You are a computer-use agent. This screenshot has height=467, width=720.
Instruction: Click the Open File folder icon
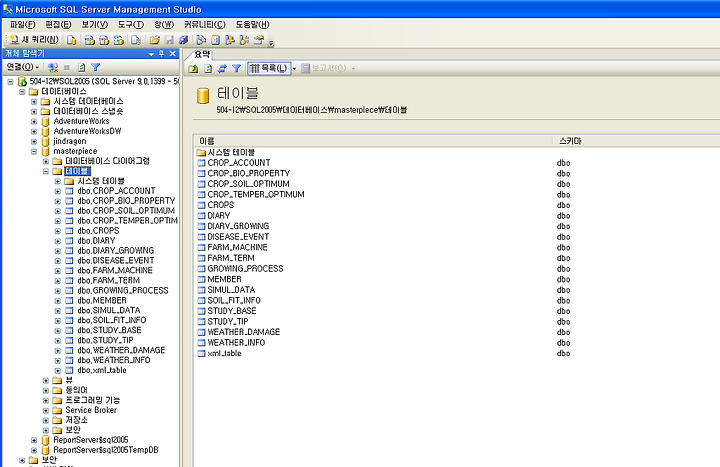pyautogui.click(x=155, y=40)
